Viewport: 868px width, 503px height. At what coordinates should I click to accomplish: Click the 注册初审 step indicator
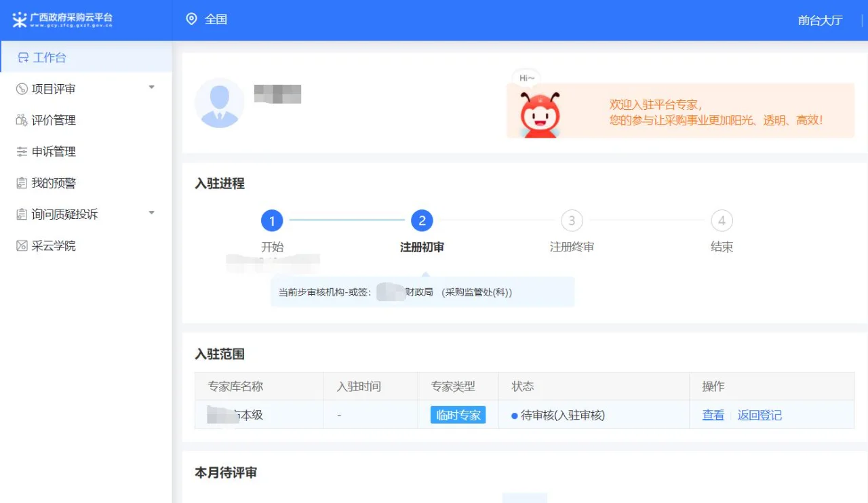coord(422,220)
